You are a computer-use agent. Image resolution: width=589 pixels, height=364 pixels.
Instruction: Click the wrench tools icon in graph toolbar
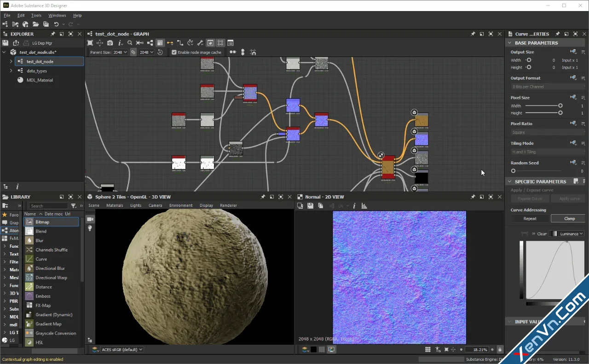coord(200,43)
